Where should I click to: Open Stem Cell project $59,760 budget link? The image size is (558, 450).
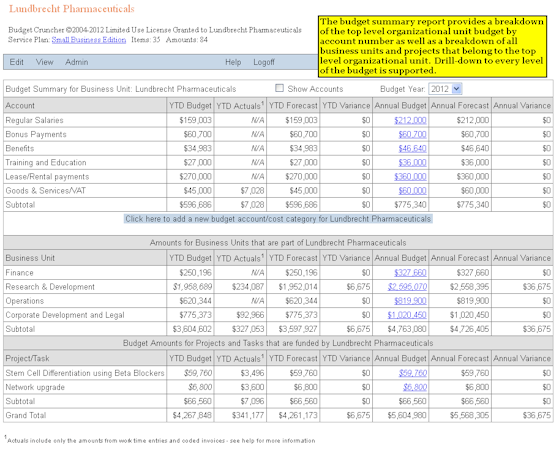coord(412,373)
